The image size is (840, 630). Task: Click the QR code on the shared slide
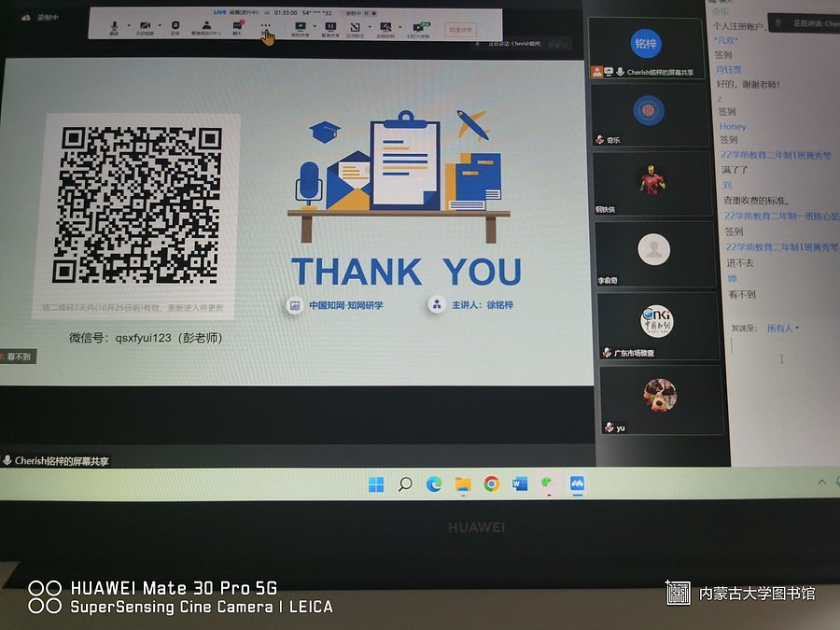139,204
